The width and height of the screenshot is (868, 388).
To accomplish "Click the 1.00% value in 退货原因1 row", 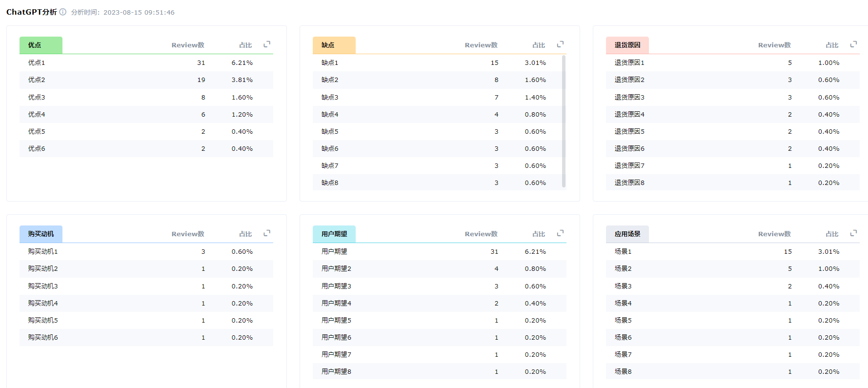I will (x=828, y=62).
